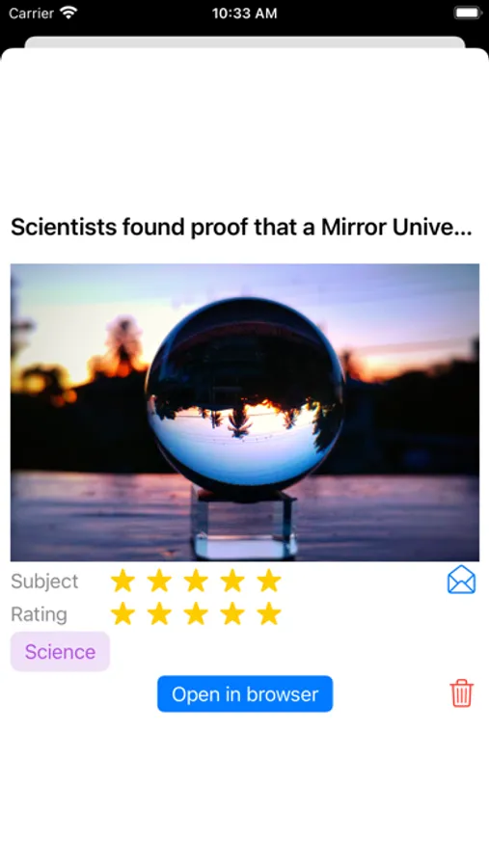This screenshot has height=868, width=489.
Task: Delete article with red trash icon
Action: click(x=461, y=693)
